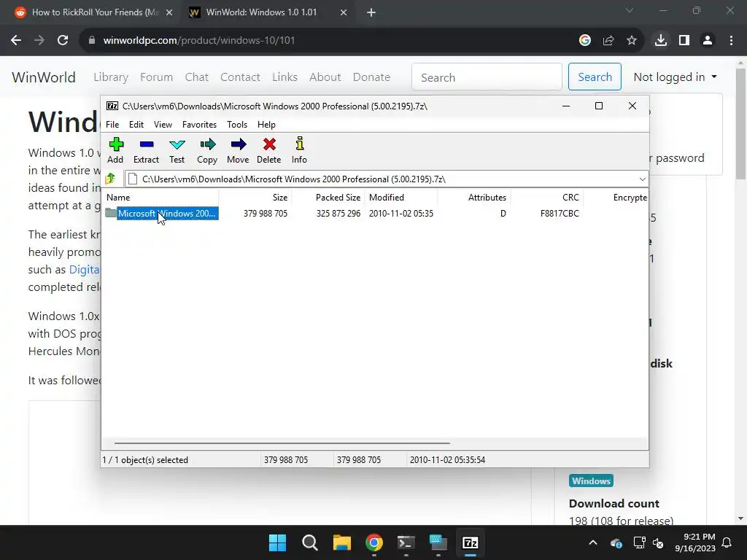Open the Windows Start menu
Image resolution: width=747 pixels, height=560 pixels.
pyautogui.click(x=278, y=542)
